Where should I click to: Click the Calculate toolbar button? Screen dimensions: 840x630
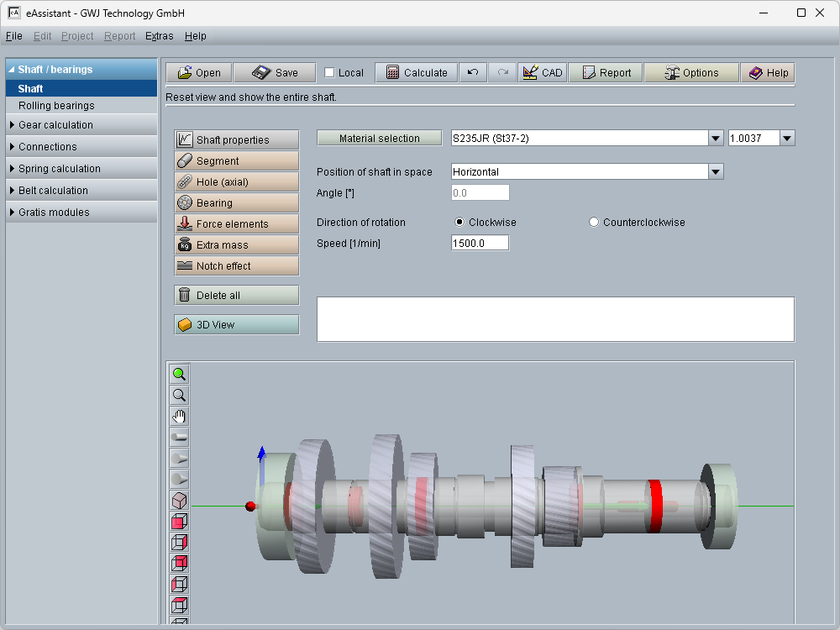tap(417, 73)
